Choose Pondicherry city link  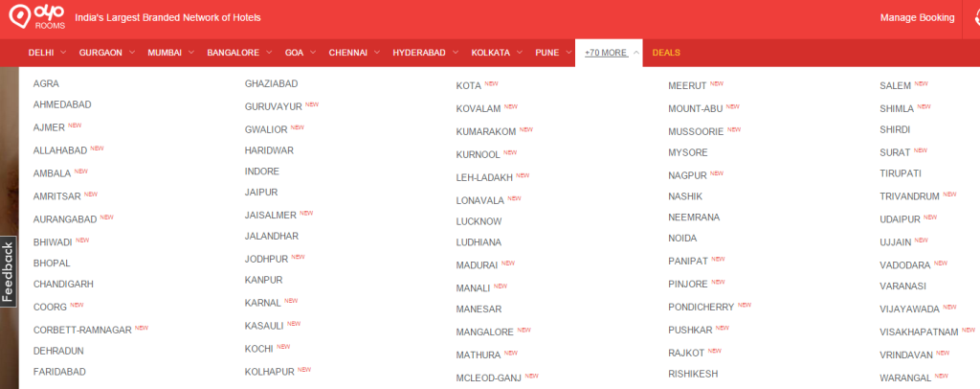pos(702,307)
